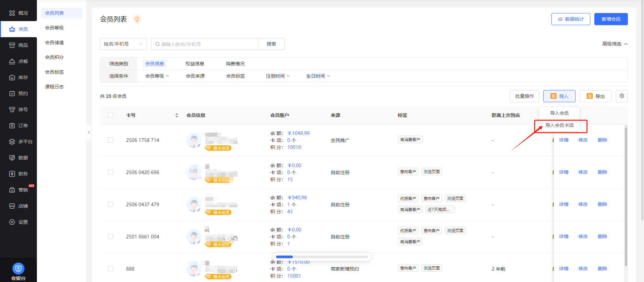Click the lightbulb tip icon beside 会员列表

click(137, 19)
